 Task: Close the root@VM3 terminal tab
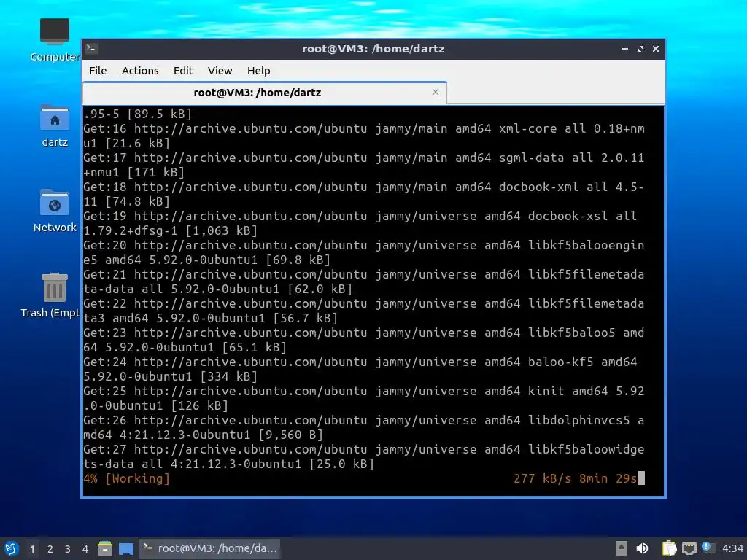[436, 92]
